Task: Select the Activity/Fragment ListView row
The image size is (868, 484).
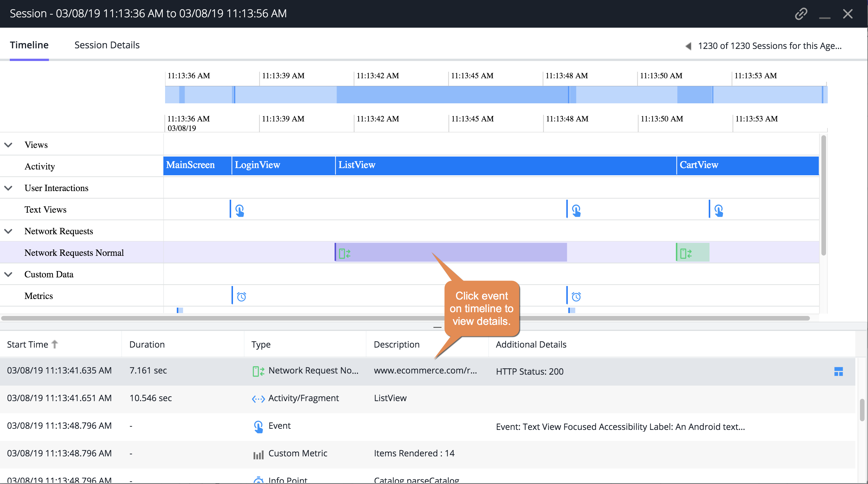Action: pos(428,398)
